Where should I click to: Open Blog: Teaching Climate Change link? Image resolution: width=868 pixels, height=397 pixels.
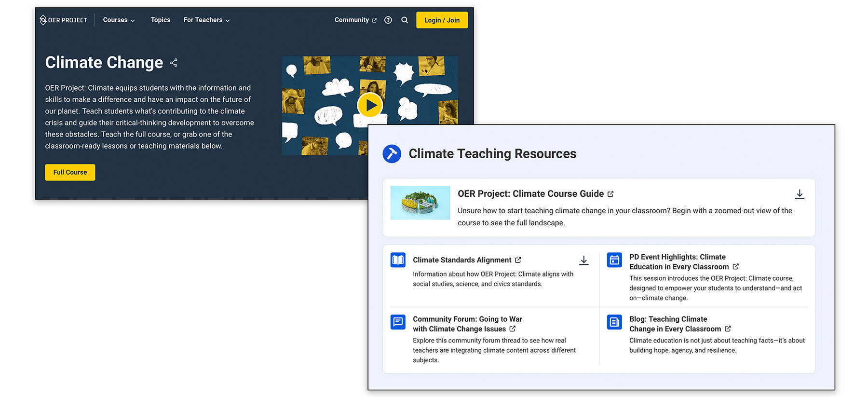point(675,324)
